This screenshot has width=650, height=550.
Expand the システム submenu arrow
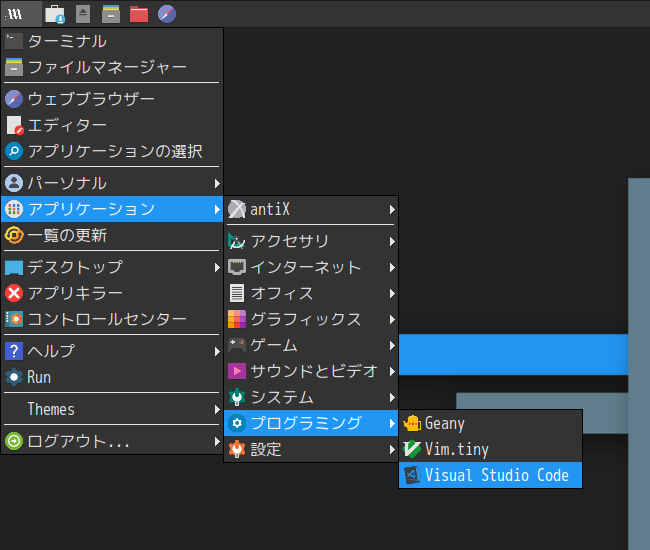tap(392, 397)
